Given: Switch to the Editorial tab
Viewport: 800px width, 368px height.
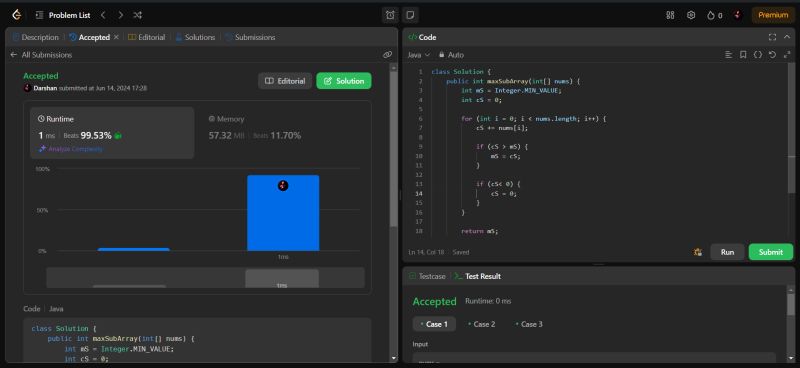Looking at the screenshot, I should click(146, 37).
